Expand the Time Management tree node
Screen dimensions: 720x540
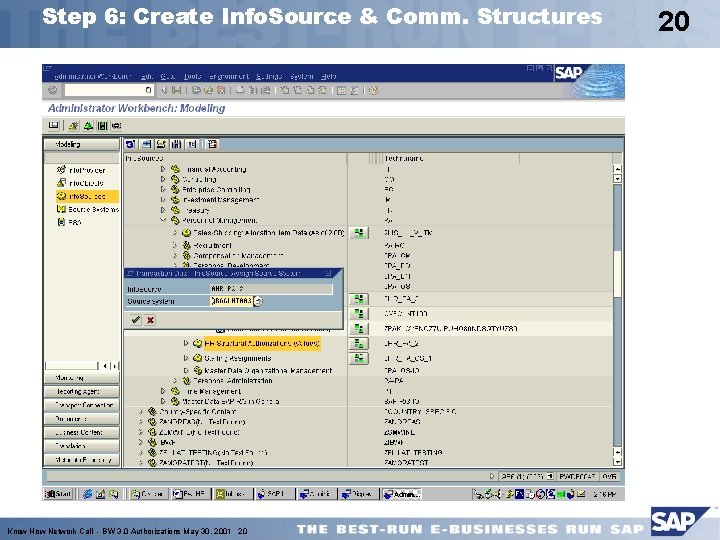click(163, 391)
